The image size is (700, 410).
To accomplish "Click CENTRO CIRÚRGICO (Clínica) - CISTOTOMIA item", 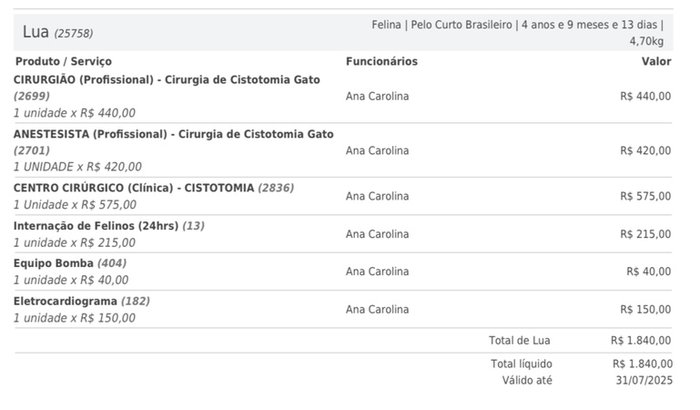I will pyautogui.click(x=154, y=188).
